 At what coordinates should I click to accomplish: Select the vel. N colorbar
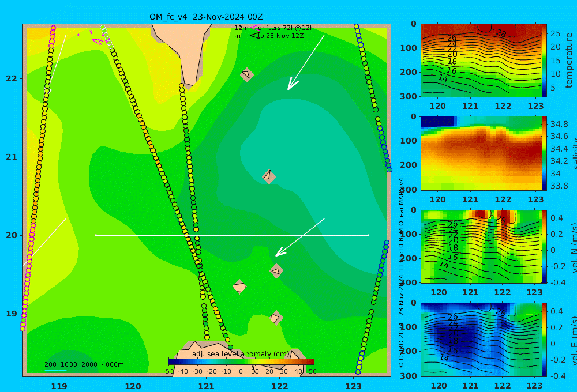pos(544,246)
